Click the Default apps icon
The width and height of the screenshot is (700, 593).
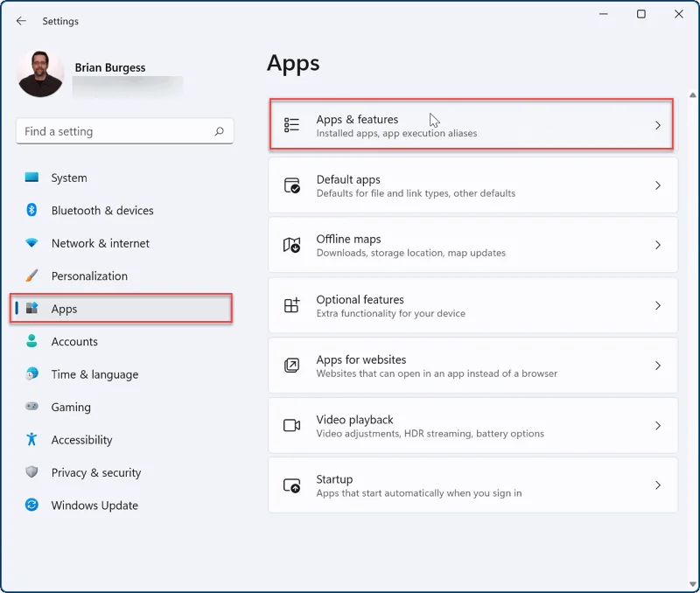[x=292, y=185]
